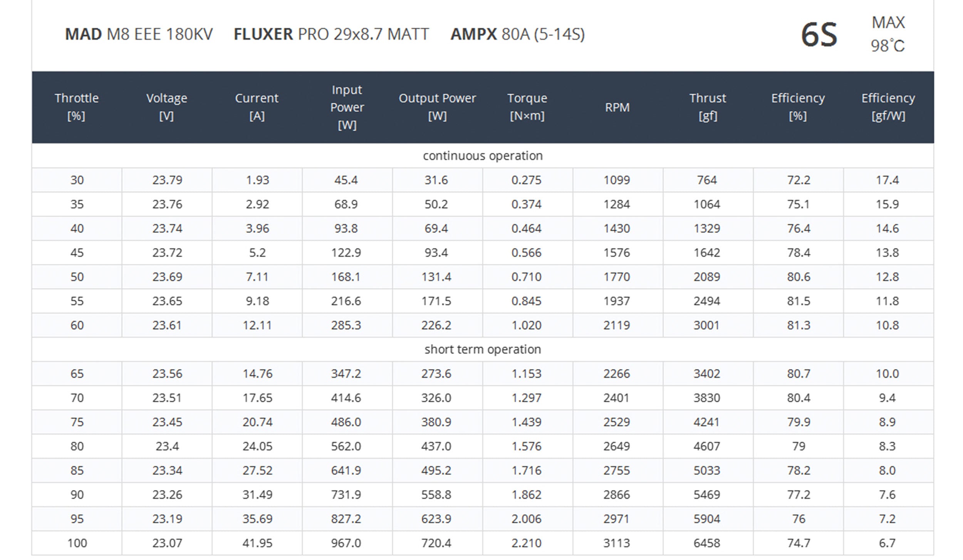
Task: Click the Voltage [V] column header
Action: coord(167,107)
